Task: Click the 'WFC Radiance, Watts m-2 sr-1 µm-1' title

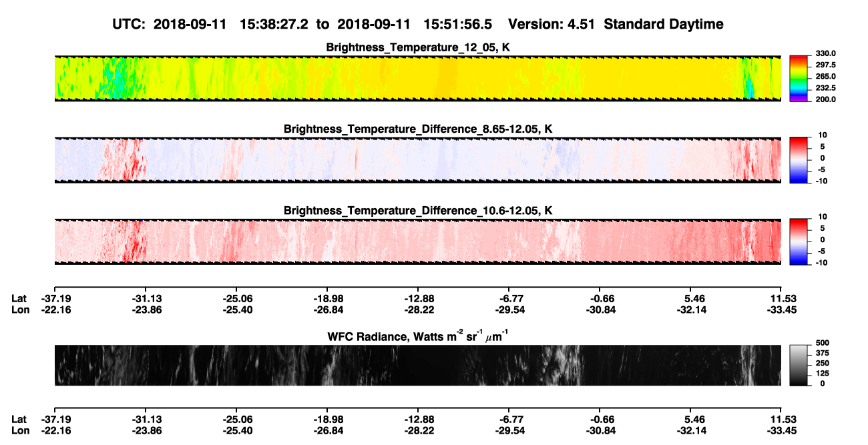Action: pyautogui.click(x=417, y=336)
